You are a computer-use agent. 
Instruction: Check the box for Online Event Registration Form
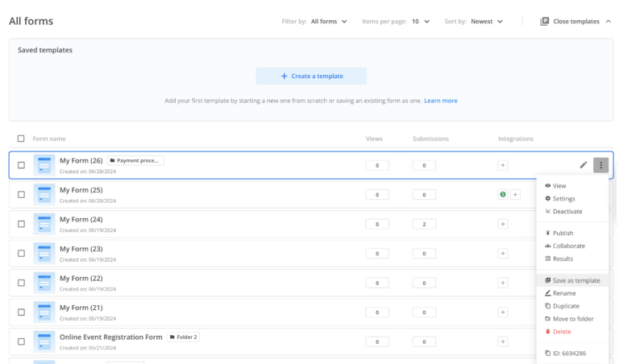21,341
